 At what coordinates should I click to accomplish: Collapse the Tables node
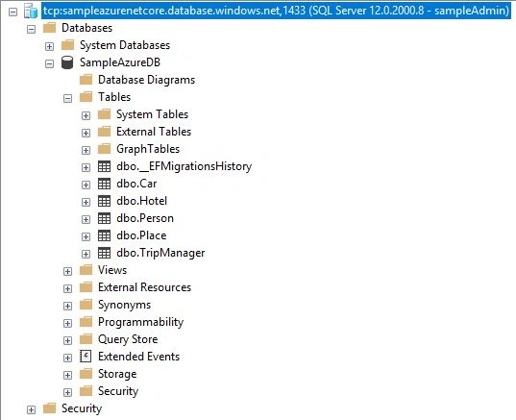tap(68, 98)
